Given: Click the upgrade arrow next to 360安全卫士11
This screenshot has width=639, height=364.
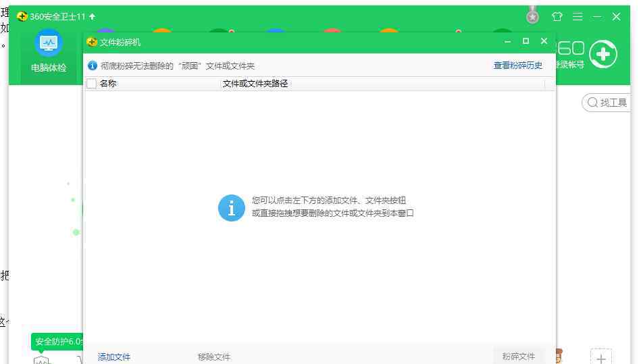Looking at the screenshot, I should [93, 16].
